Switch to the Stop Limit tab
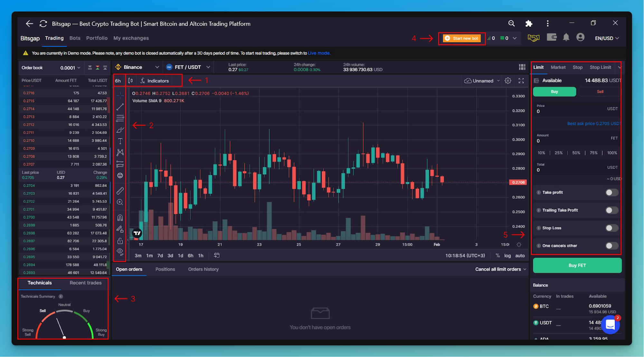 [600, 67]
